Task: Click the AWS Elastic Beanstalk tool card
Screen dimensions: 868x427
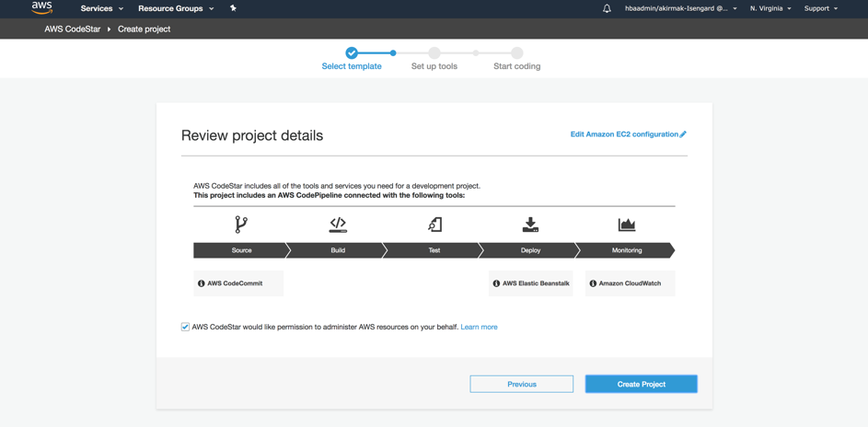Action: coord(531,283)
